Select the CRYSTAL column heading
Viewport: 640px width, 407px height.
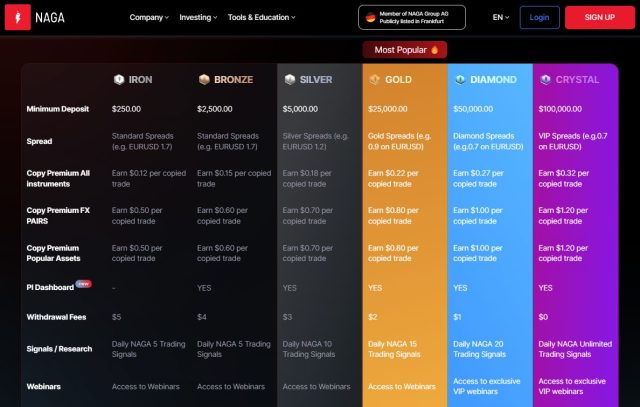578,80
